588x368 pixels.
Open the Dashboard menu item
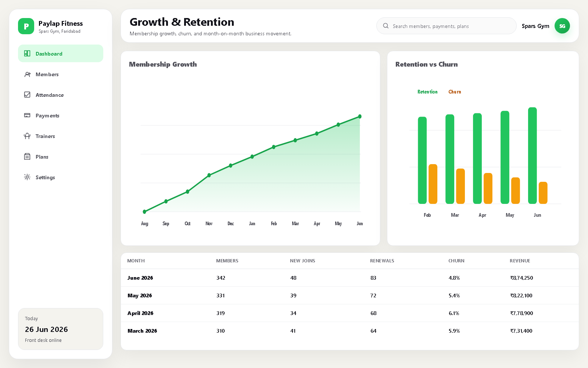pyautogui.click(x=61, y=53)
